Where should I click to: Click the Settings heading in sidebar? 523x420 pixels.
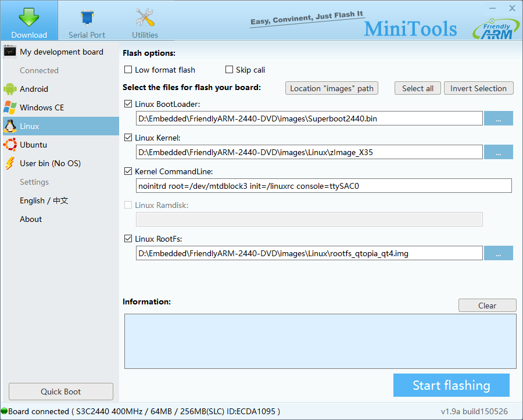34,182
